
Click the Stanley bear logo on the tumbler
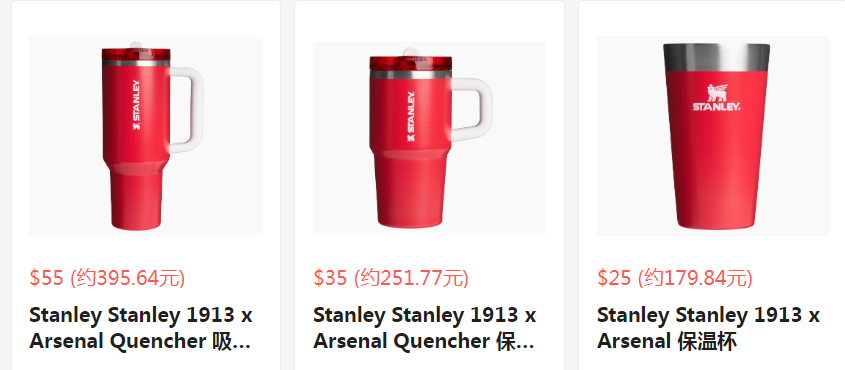716,97
